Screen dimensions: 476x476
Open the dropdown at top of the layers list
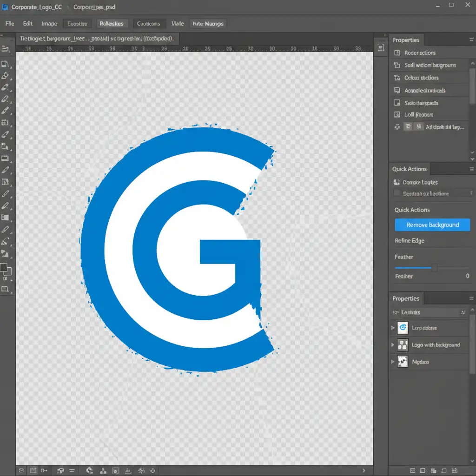[x=463, y=312]
